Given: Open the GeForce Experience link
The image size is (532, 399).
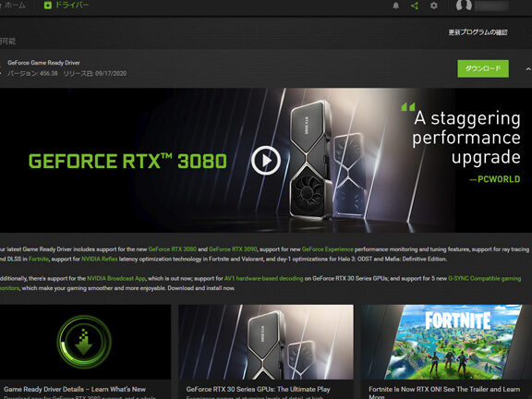Looking at the screenshot, I should [327, 249].
